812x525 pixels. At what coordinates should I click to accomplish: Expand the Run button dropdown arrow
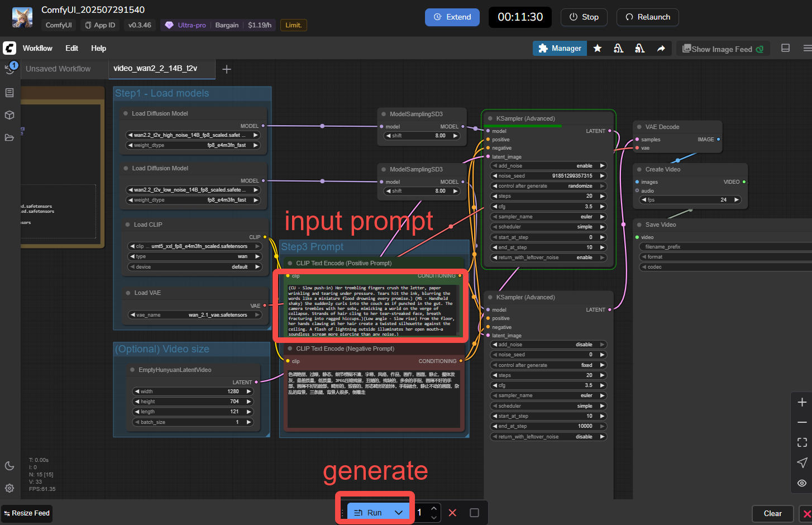pos(399,513)
